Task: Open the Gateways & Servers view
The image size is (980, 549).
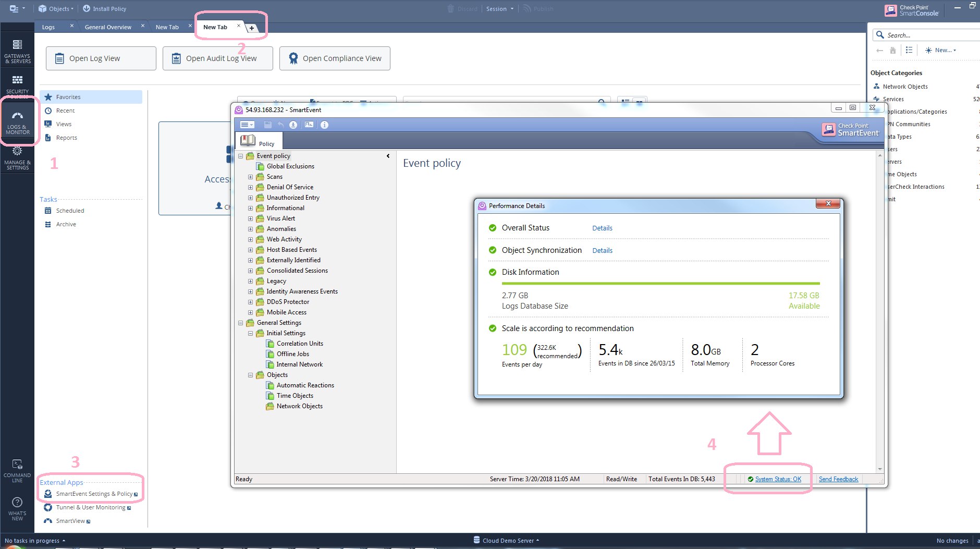Action: click(17, 52)
